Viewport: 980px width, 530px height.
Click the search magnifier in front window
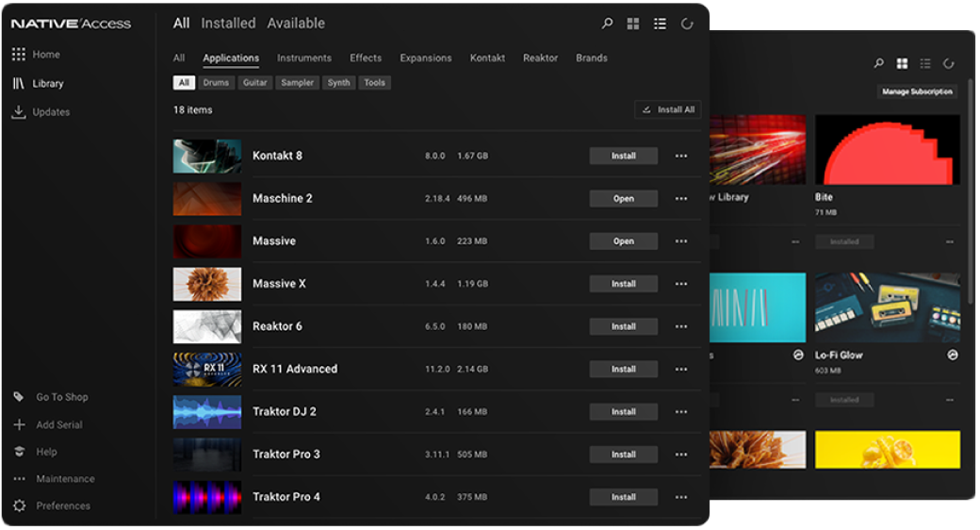click(607, 24)
